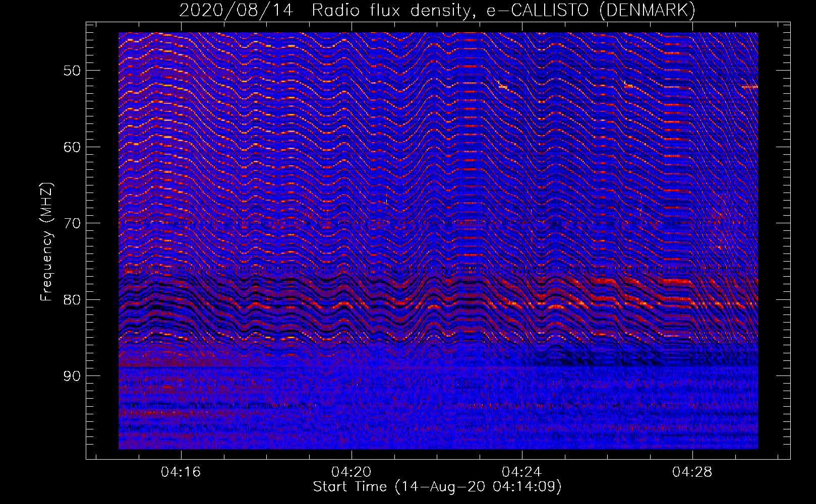Click the 04:28 time tick label
The height and width of the screenshot is (504, 816).
[x=692, y=472]
